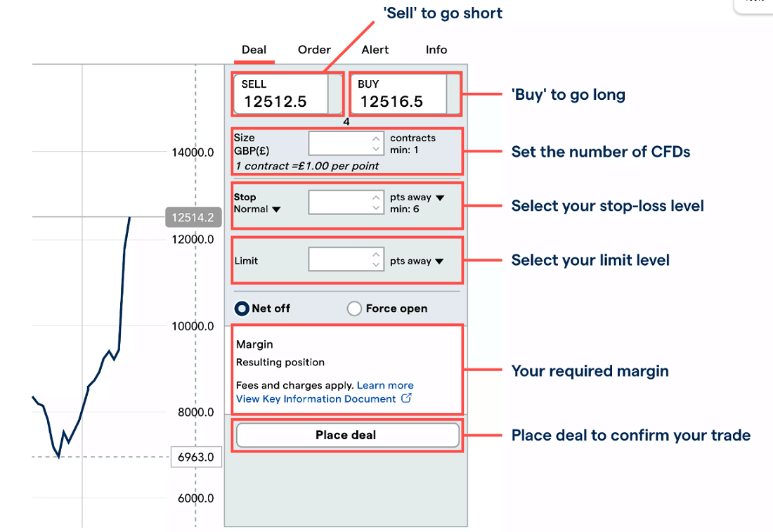Switch to the Alert tab
This screenshot has width=773, height=532.
tap(375, 50)
